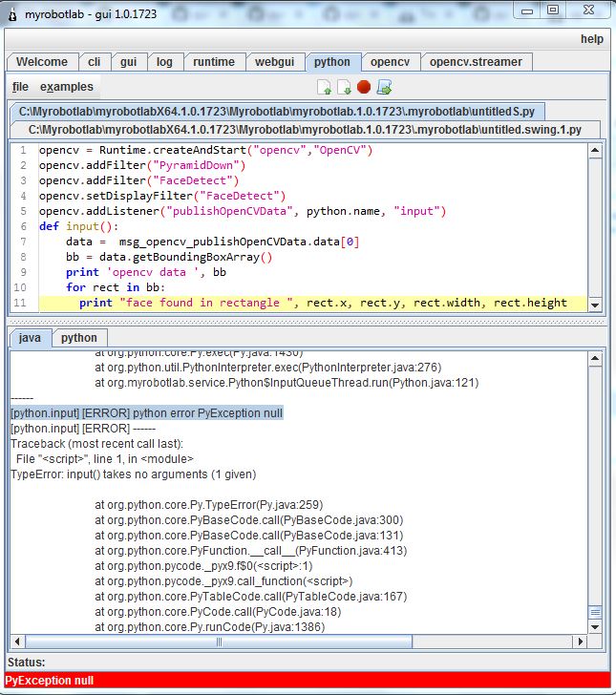
Task: Switch to the runtime tab
Action: pos(214,62)
